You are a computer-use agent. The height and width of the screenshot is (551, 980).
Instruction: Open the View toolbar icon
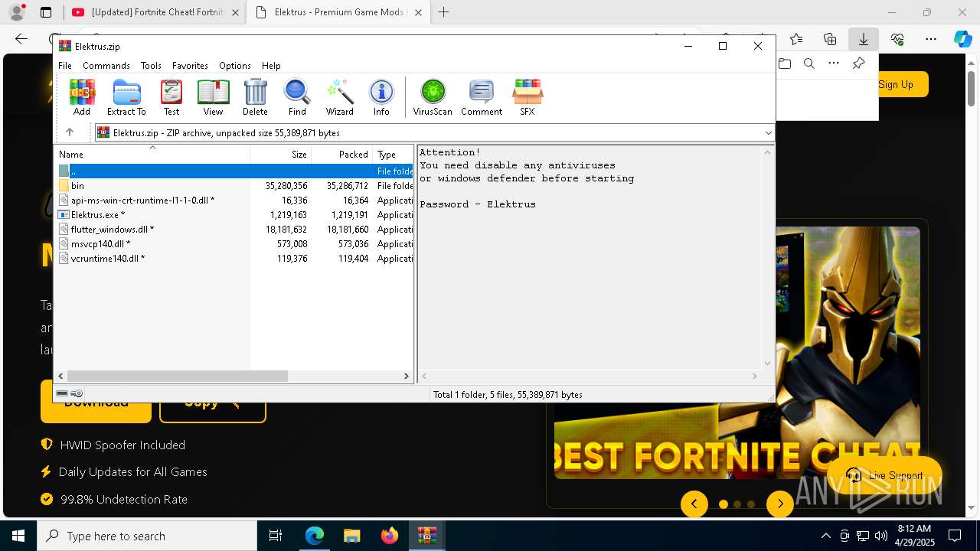pos(213,97)
